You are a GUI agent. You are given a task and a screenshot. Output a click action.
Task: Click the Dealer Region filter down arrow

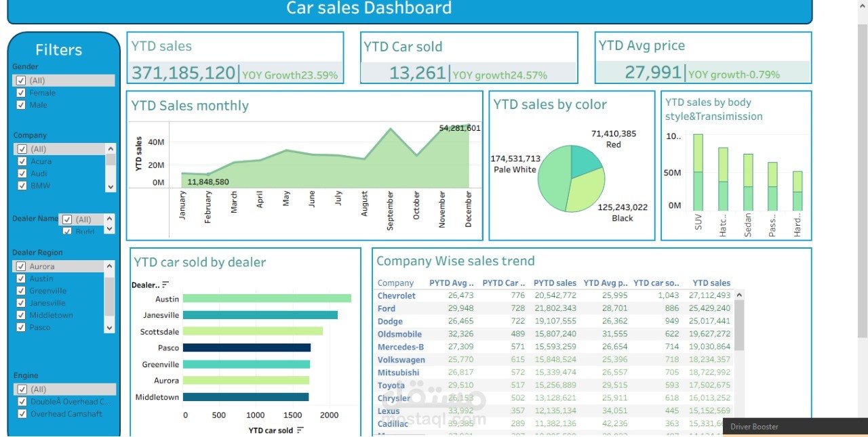(x=110, y=327)
